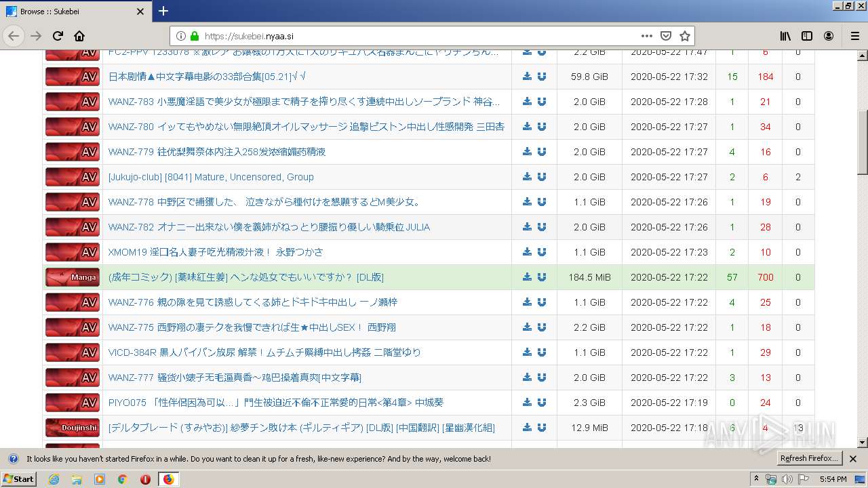Open the Firefox Library
This screenshot has width=868, height=488.
(x=785, y=36)
